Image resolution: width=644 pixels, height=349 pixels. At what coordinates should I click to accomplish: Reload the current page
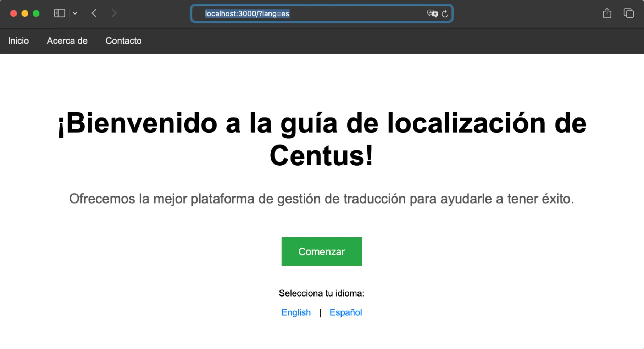point(445,13)
